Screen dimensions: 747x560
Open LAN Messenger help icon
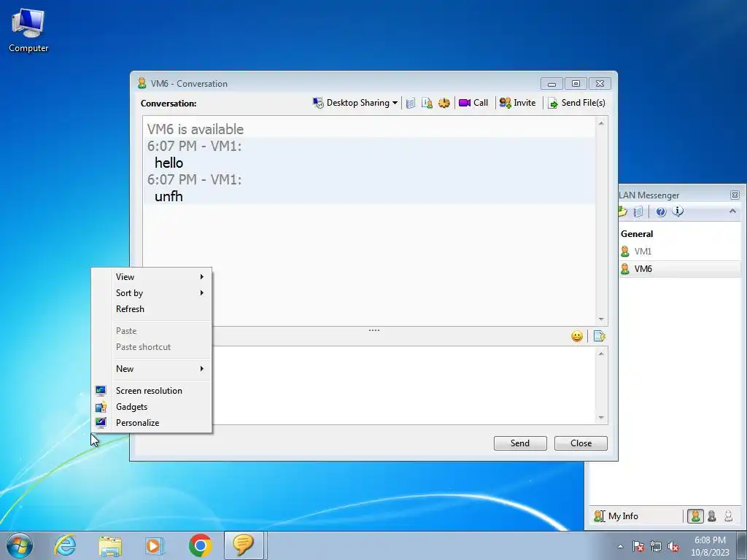(x=661, y=212)
